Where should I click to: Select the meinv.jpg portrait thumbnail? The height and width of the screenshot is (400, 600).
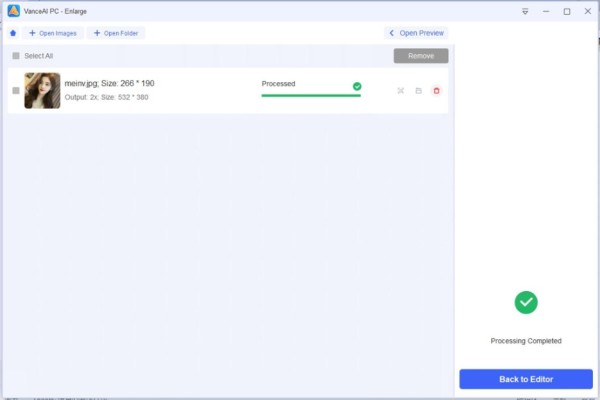coord(42,91)
